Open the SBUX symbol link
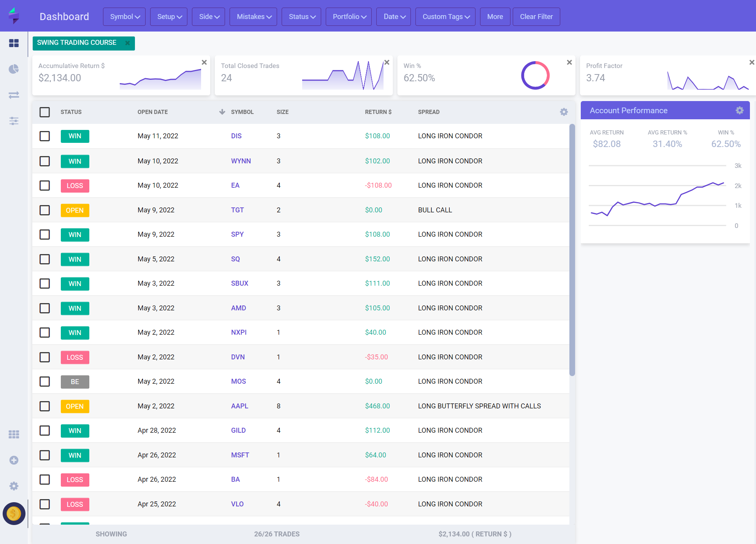 pyautogui.click(x=240, y=283)
